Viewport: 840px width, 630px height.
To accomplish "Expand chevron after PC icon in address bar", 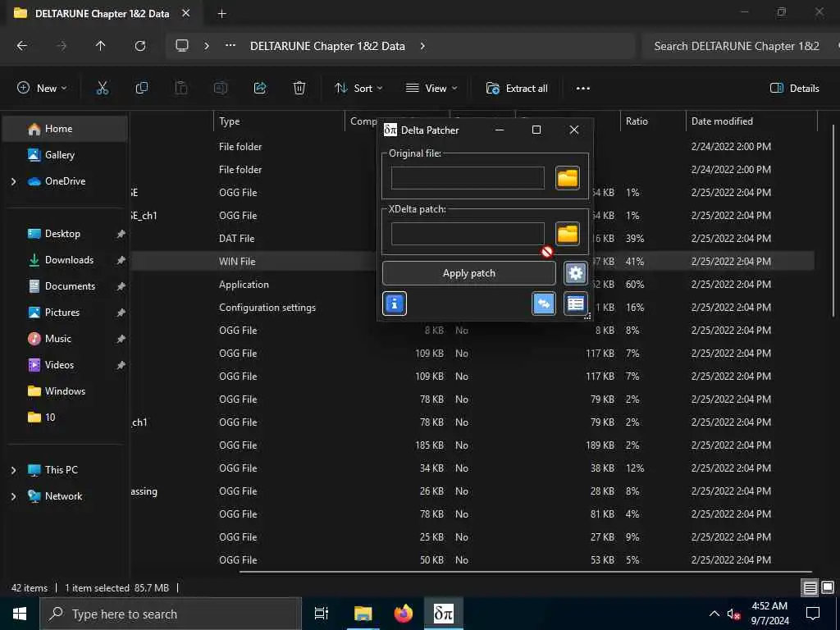I will 206,46.
